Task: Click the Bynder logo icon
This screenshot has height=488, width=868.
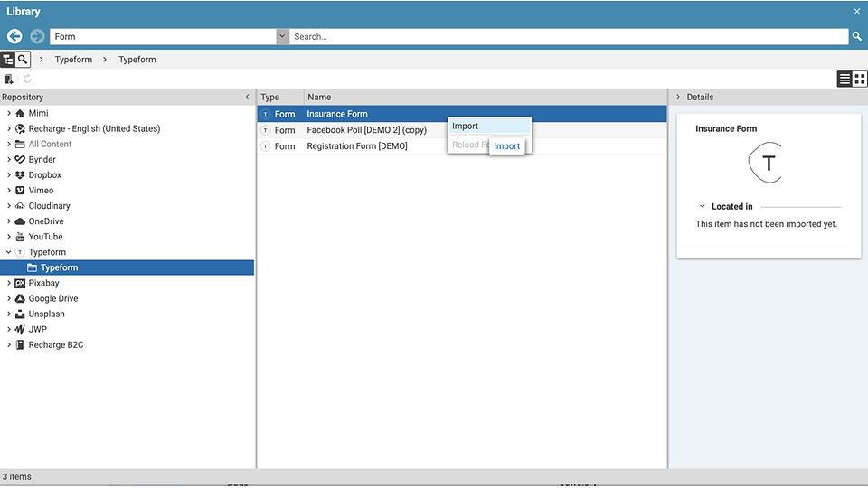Action: pos(20,159)
